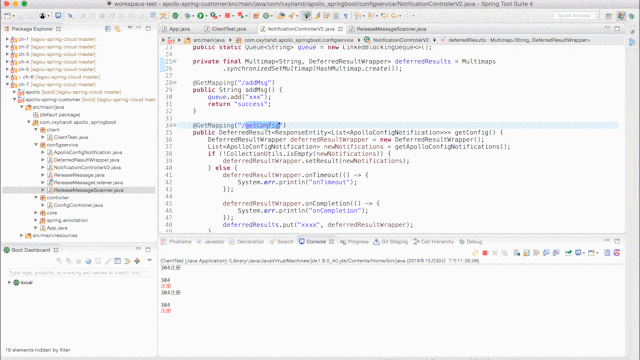Click "16 elements hidden by filter" text
The image size is (640, 360).
[x=38, y=350]
